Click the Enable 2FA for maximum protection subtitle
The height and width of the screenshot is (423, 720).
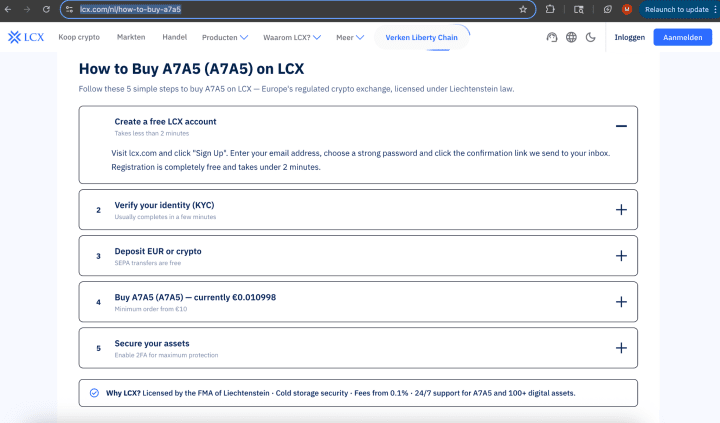tap(166, 355)
